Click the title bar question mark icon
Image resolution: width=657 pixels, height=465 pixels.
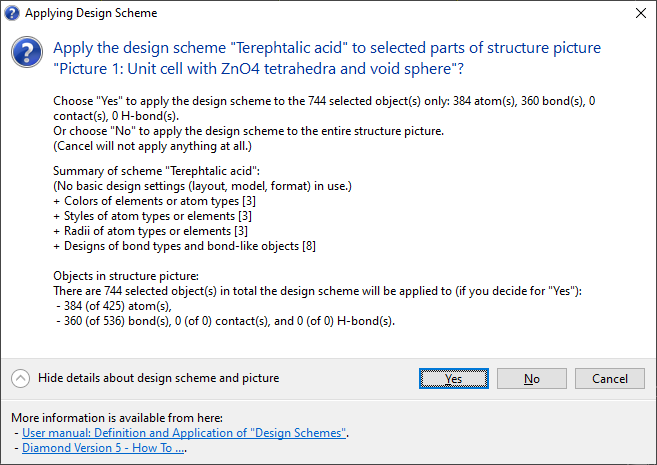[x=12, y=14]
